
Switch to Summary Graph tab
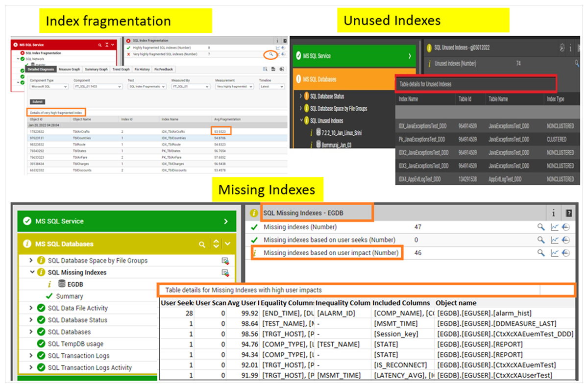(97, 70)
